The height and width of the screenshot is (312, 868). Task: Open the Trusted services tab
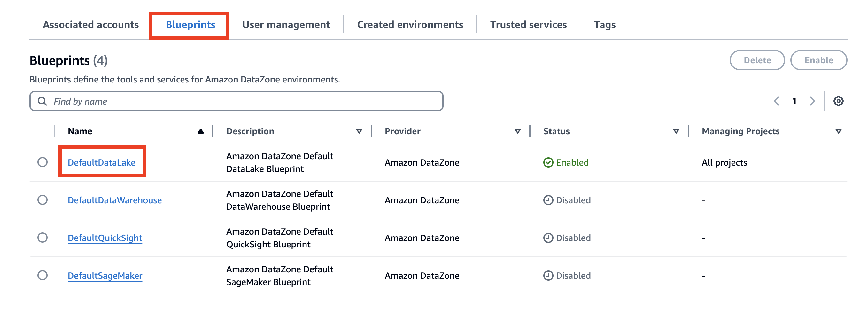coord(528,25)
